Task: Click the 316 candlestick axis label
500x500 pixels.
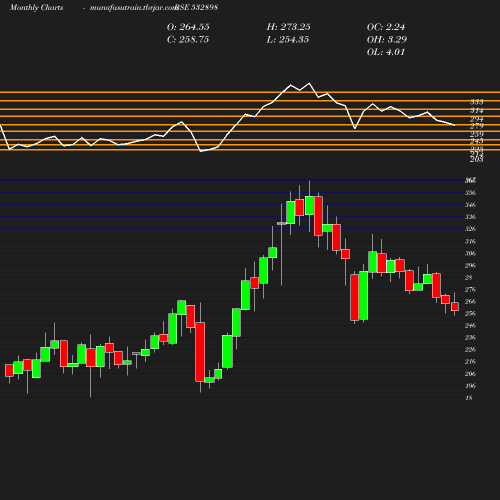Action: (470, 241)
